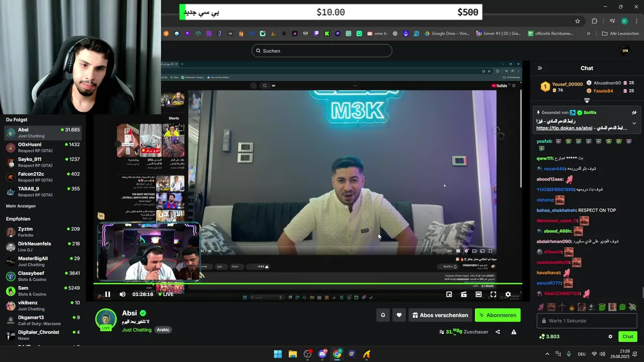Screen dimensions: 644x362
Task: Open recommended channel Digitaler_Chronist
Action: click(43, 335)
